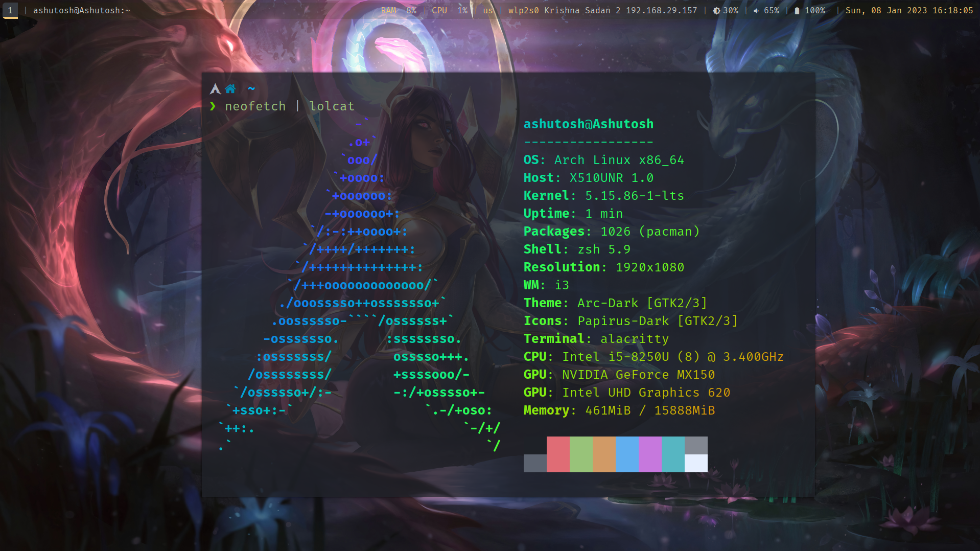The width and height of the screenshot is (980, 551).
Task: Click the Uptime: 1 min line
Action: 573,214
